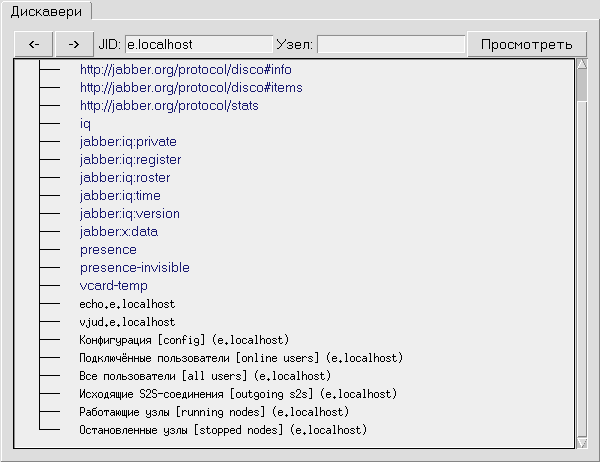The height and width of the screenshot is (462, 600).
Task: Click the back arrow <- button
Action: click(34, 44)
